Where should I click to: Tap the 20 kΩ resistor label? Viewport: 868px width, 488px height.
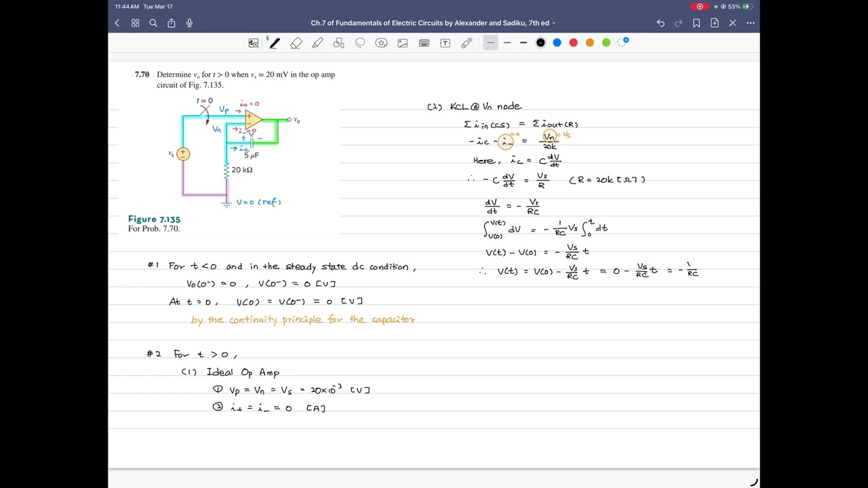click(242, 169)
